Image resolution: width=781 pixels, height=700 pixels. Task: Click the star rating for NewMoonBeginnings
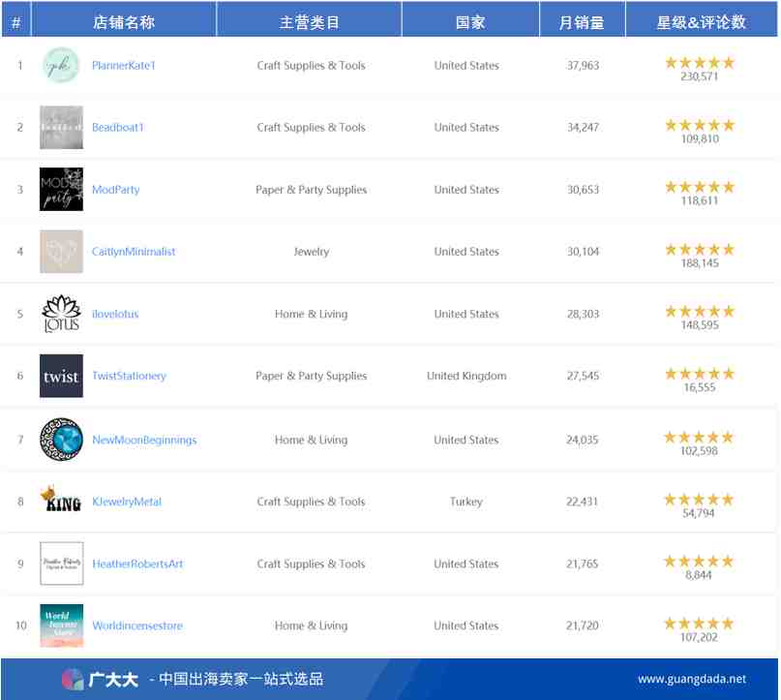click(699, 438)
